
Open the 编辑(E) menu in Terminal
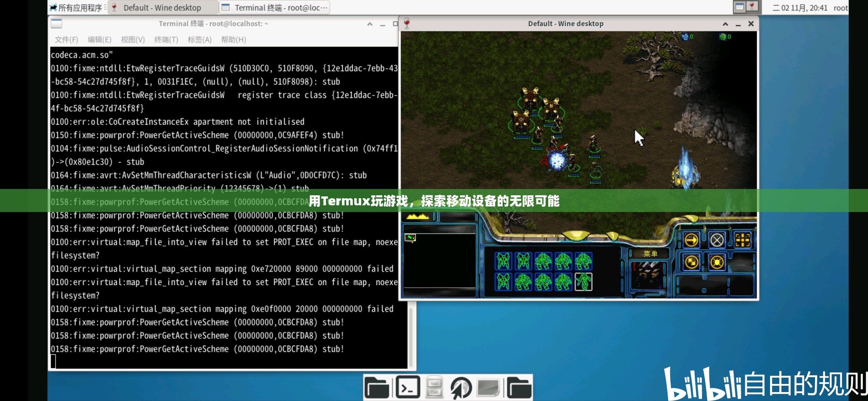pyautogui.click(x=99, y=40)
